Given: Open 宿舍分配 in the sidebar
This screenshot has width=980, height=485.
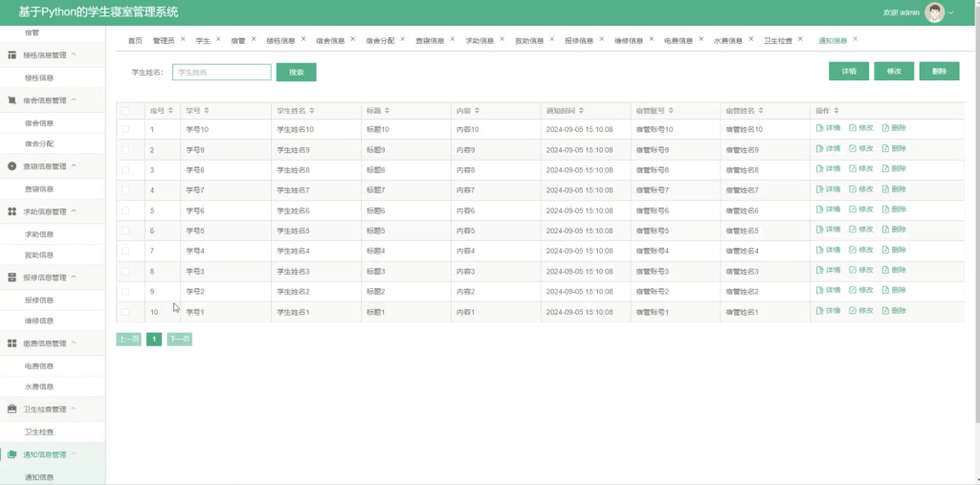Looking at the screenshot, I should (38, 143).
